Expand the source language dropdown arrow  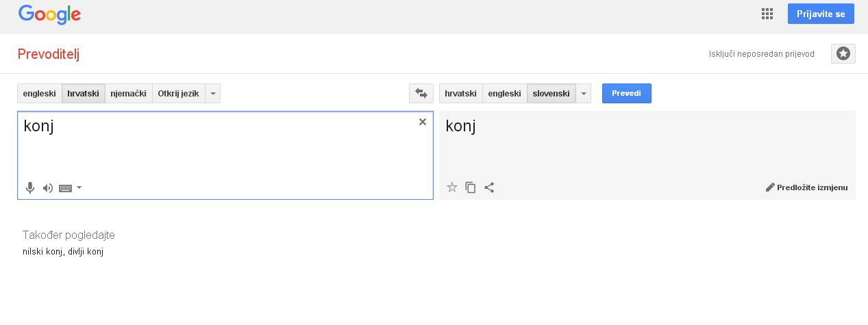tap(213, 94)
